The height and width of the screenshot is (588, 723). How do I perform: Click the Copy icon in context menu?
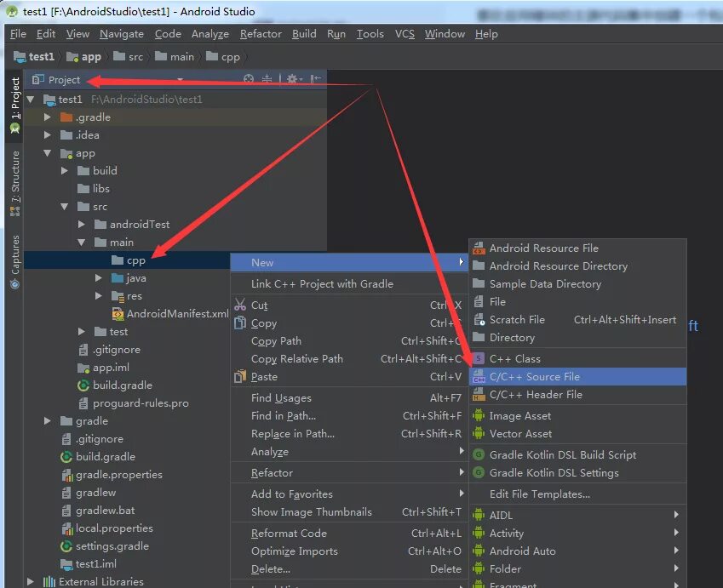tap(240, 323)
